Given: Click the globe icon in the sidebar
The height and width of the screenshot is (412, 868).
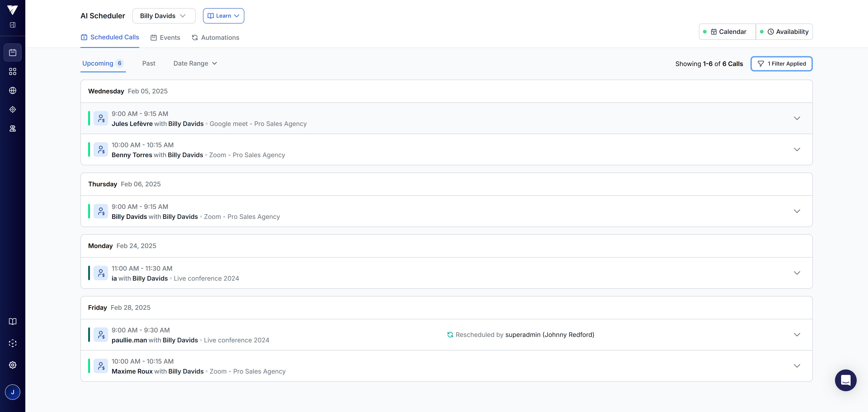Looking at the screenshot, I should click(12, 90).
